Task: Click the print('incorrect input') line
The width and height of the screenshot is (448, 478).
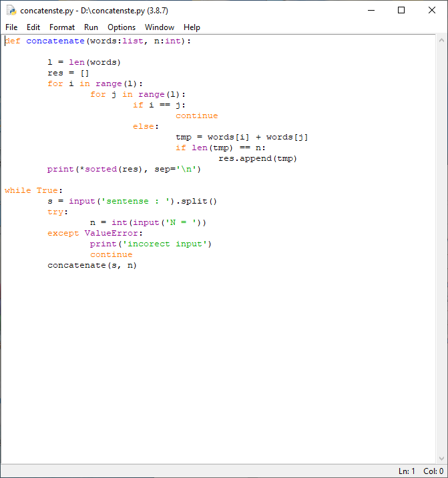Action: point(150,244)
